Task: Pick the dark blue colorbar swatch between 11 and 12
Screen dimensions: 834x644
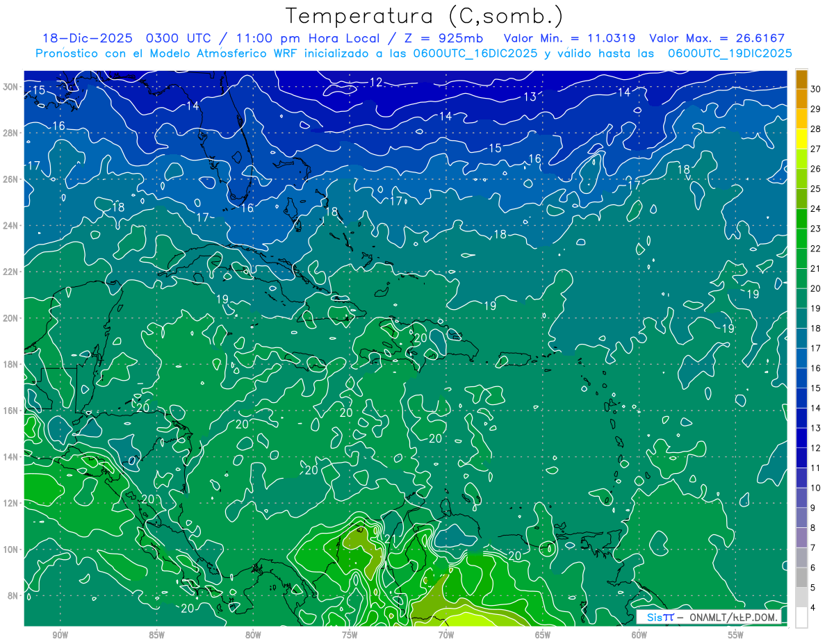Action: point(801,459)
